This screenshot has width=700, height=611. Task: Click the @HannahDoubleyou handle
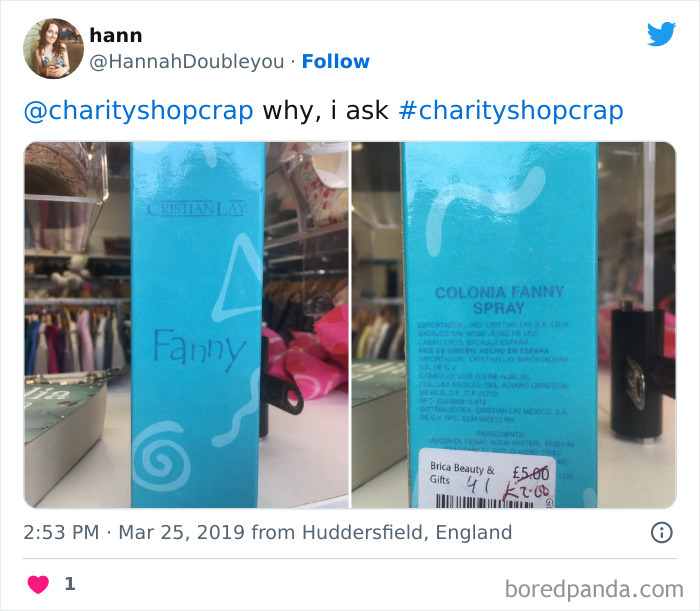tap(187, 62)
